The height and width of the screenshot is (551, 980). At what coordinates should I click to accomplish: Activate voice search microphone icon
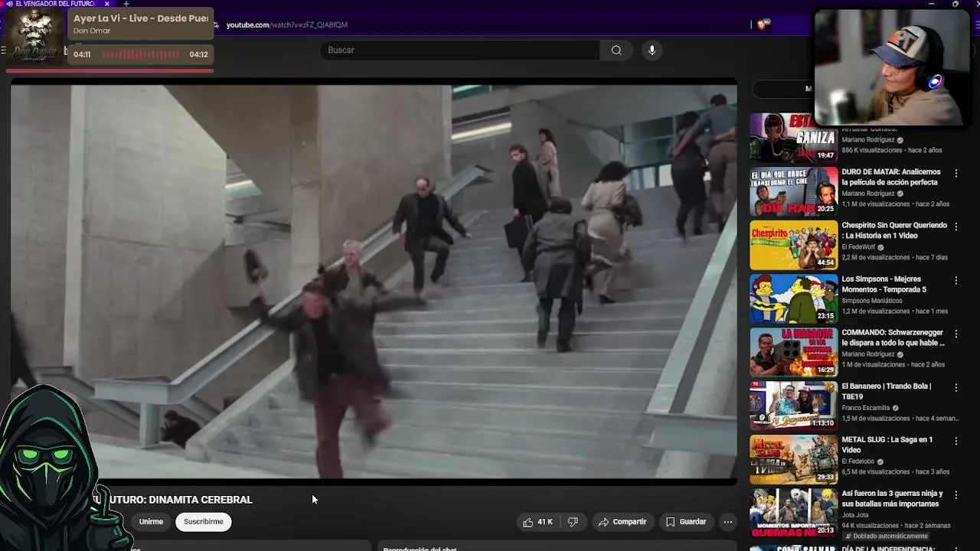click(652, 51)
